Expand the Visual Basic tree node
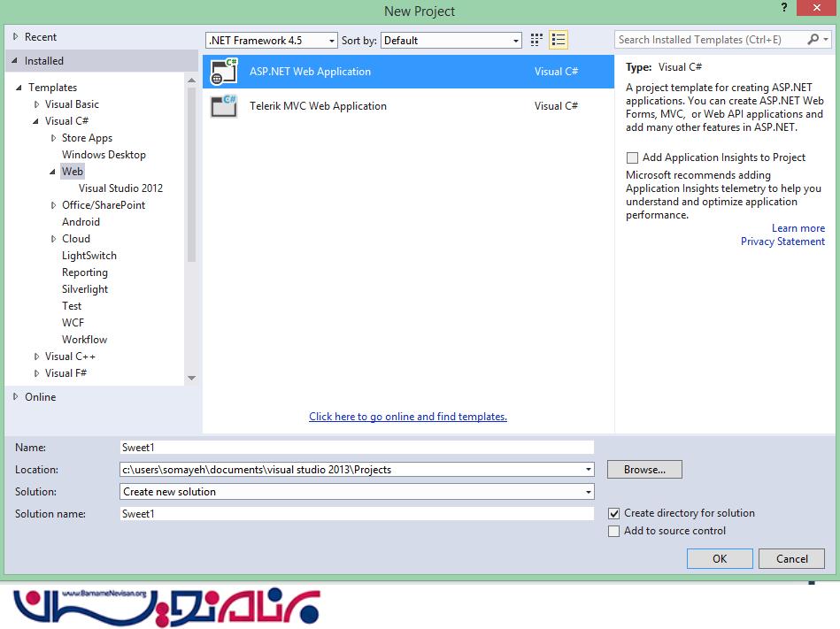This screenshot has width=840, height=629. pyautogui.click(x=36, y=104)
